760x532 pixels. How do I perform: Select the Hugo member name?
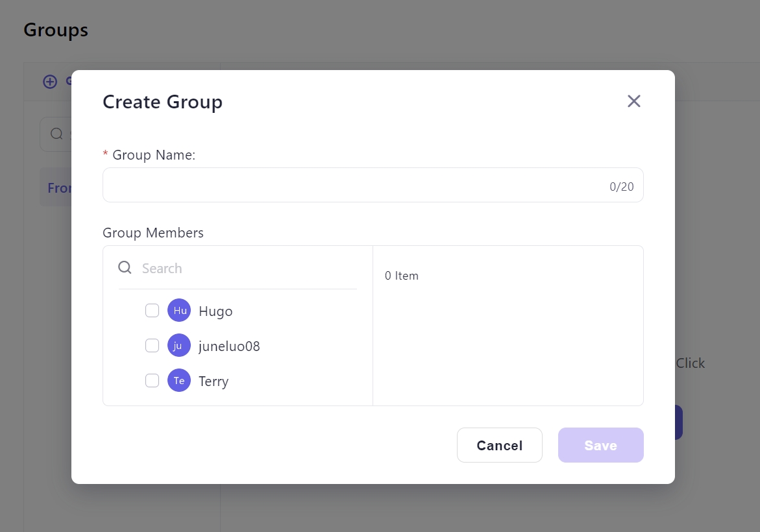215,311
